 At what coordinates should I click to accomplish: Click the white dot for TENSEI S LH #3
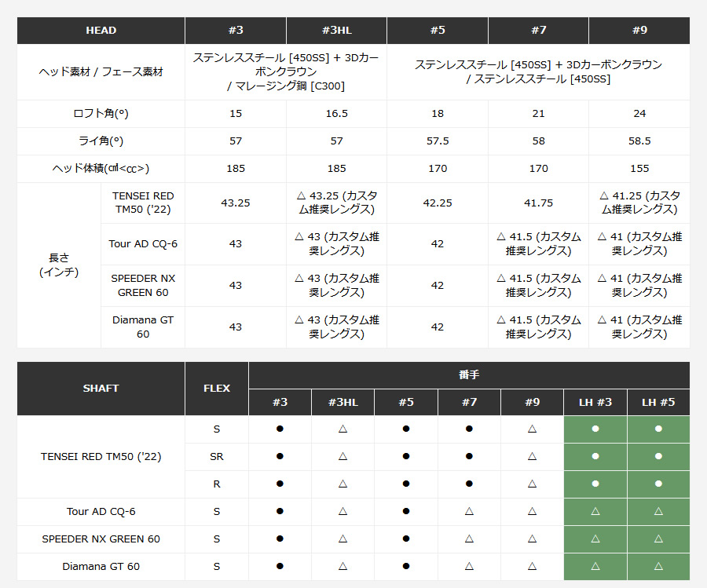tap(595, 429)
